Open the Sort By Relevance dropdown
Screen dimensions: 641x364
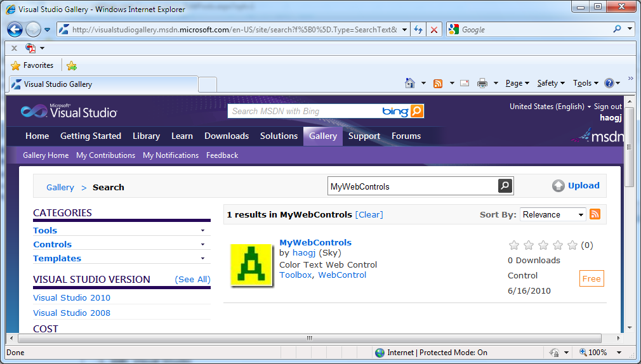[553, 214]
